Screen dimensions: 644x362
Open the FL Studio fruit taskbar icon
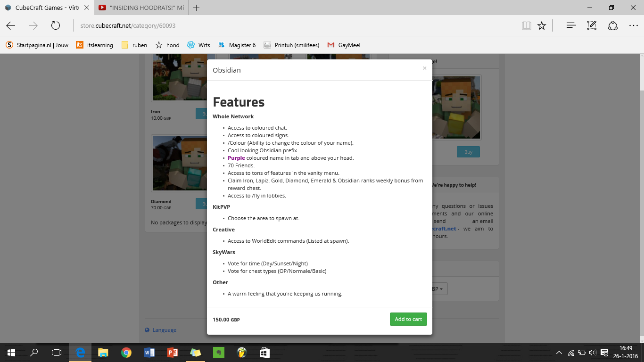click(241, 353)
